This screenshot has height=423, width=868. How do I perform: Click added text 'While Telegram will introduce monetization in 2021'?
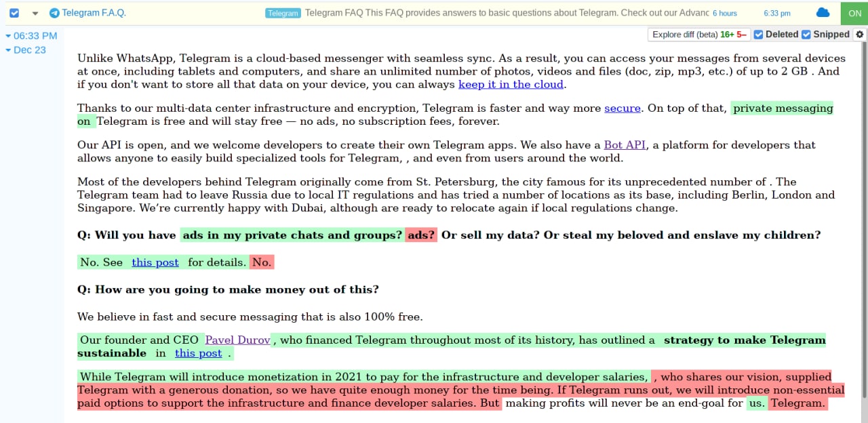[x=220, y=377]
